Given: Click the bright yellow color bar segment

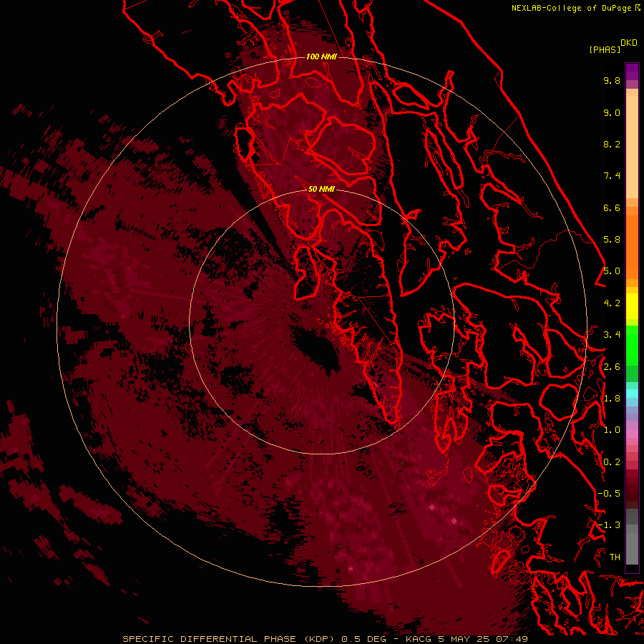Looking at the screenshot, I should pyautogui.click(x=632, y=306).
